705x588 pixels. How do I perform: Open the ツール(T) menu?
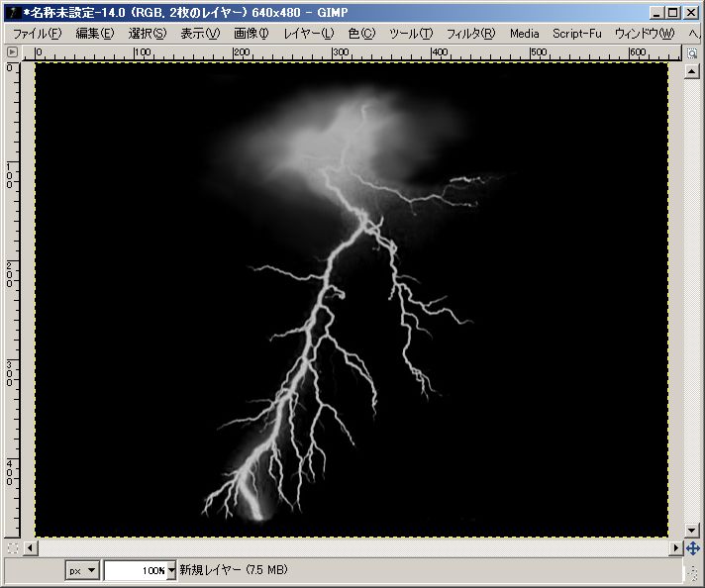[x=411, y=34]
